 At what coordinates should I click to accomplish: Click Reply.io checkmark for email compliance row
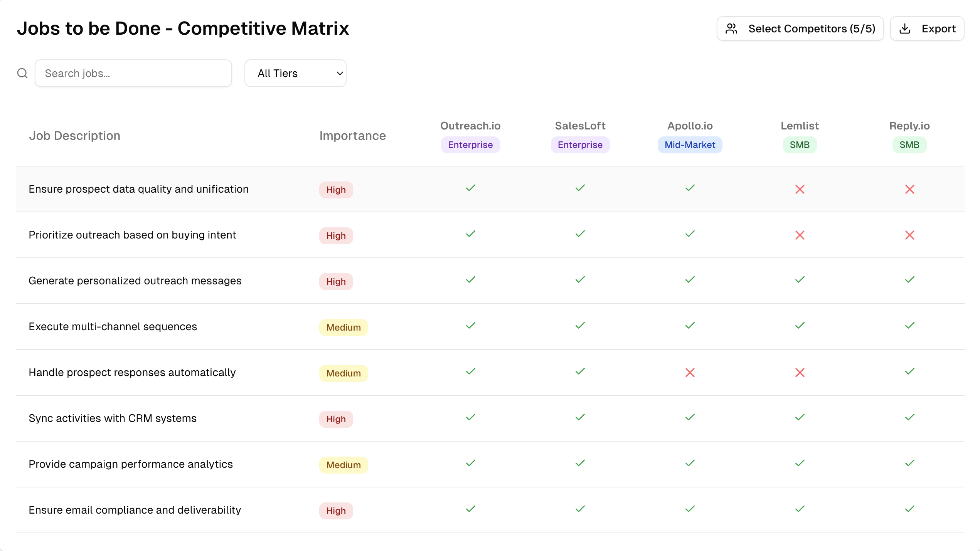[909, 509]
